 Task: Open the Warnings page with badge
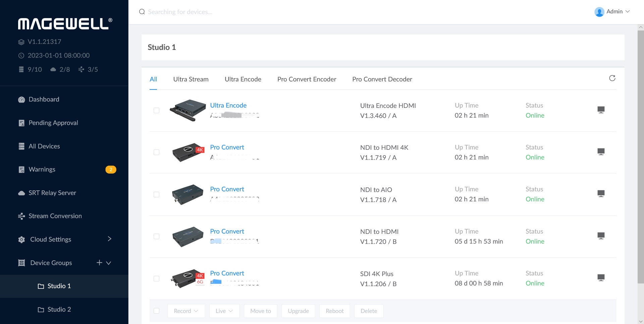tap(42, 170)
